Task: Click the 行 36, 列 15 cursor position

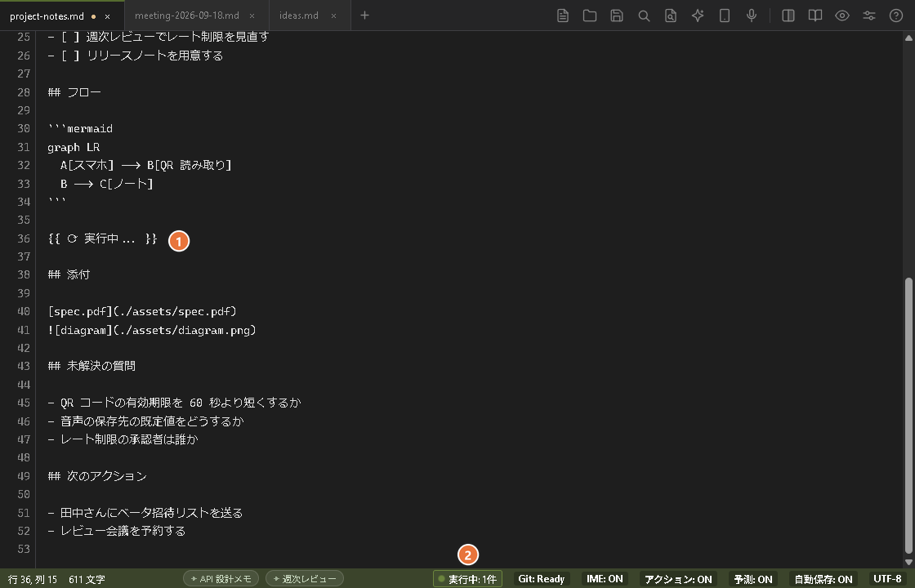Action: [33, 579]
